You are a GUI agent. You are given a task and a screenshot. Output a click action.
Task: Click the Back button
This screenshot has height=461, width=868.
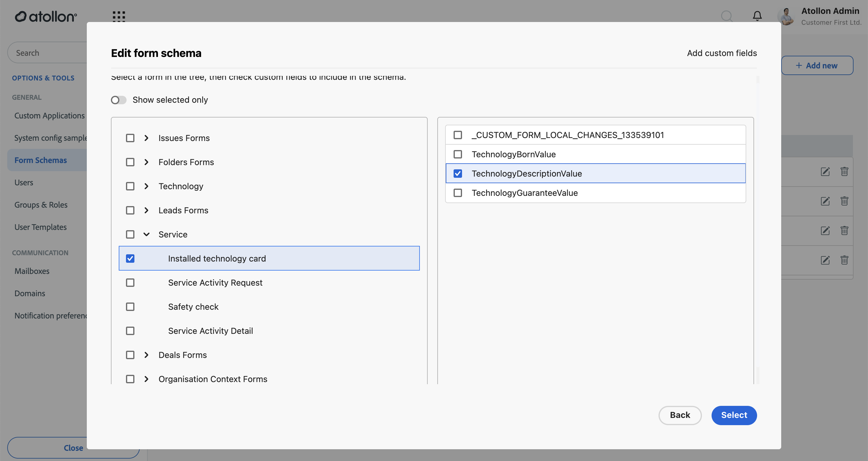[x=680, y=415]
